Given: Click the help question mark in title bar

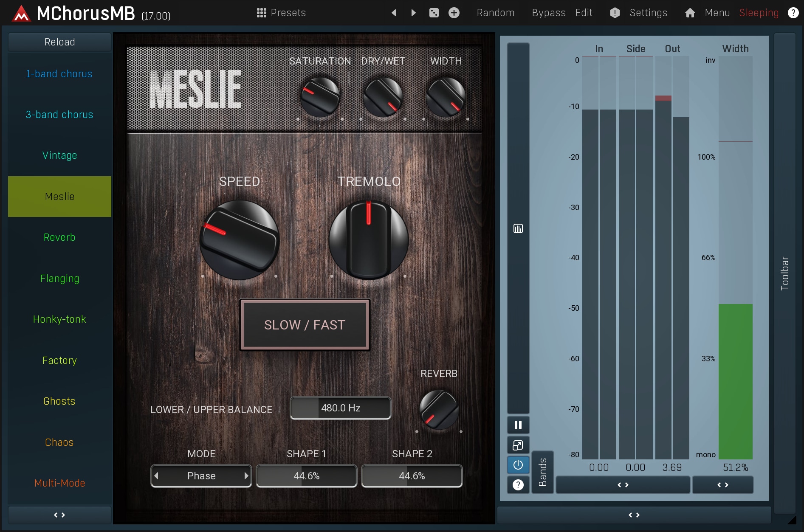Looking at the screenshot, I should pos(793,13).
